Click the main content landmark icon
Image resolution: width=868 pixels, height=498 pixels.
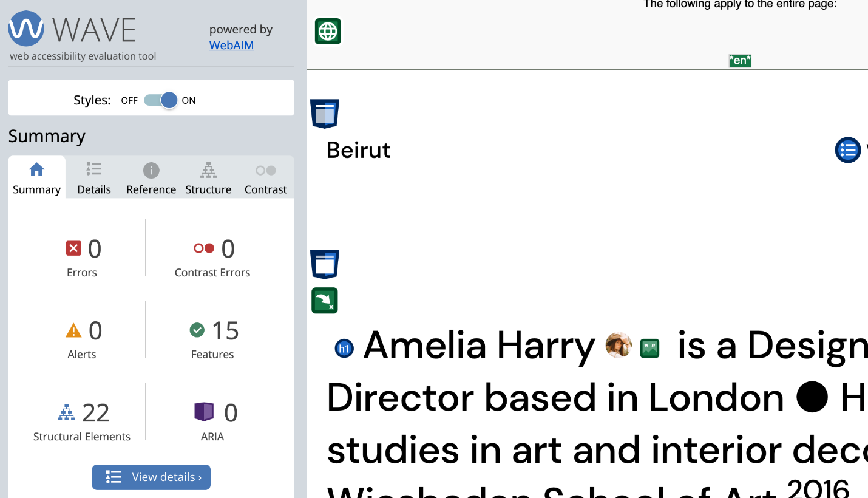tap(325, 264)
